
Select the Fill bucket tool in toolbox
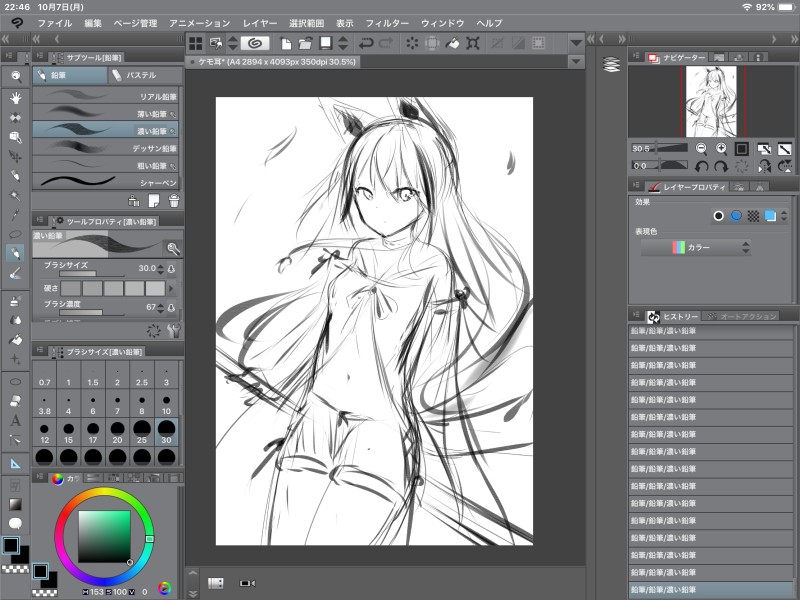tap(15, 339)
